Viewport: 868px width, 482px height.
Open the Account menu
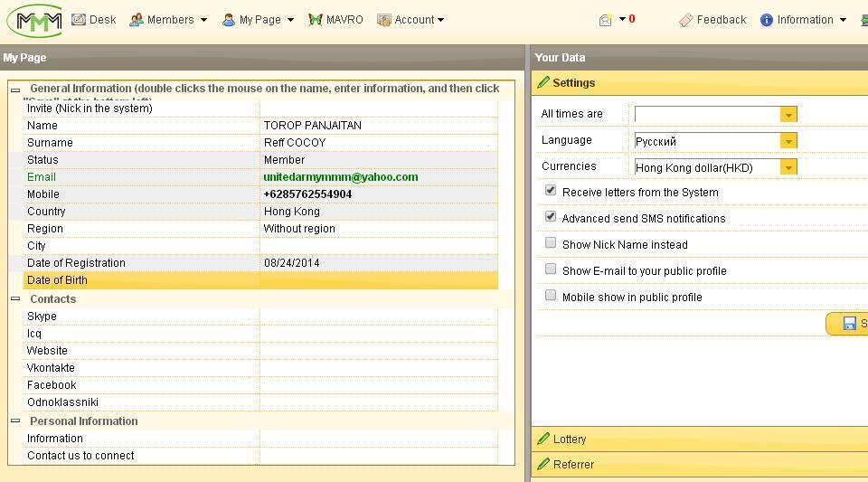(410, 20)
